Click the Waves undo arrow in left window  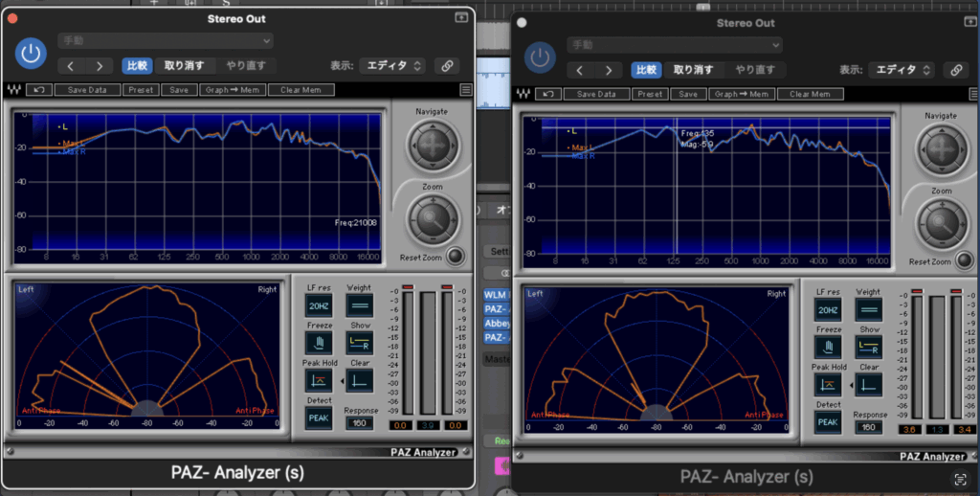pos(38,90)
